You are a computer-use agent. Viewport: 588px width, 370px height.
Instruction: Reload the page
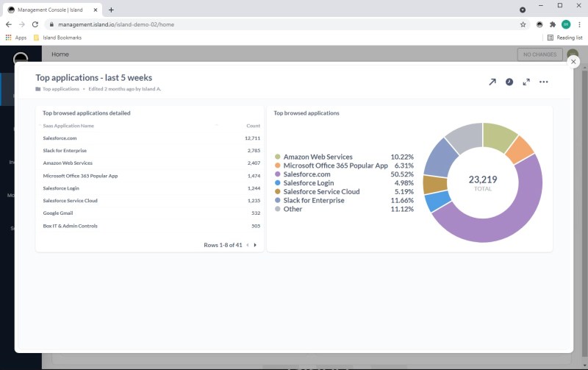pos(35,24)
